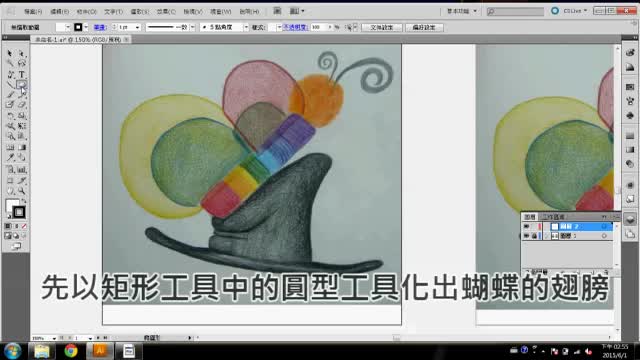Screen dimensions: 640x360
Task: Select the Hand tool
Action: [10, 191]
